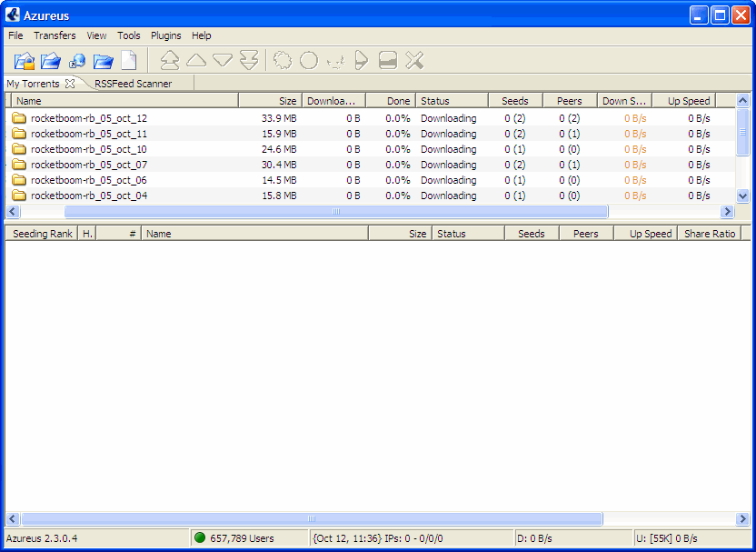Click the move to bottom double-arrow icon

pos(249,60)
